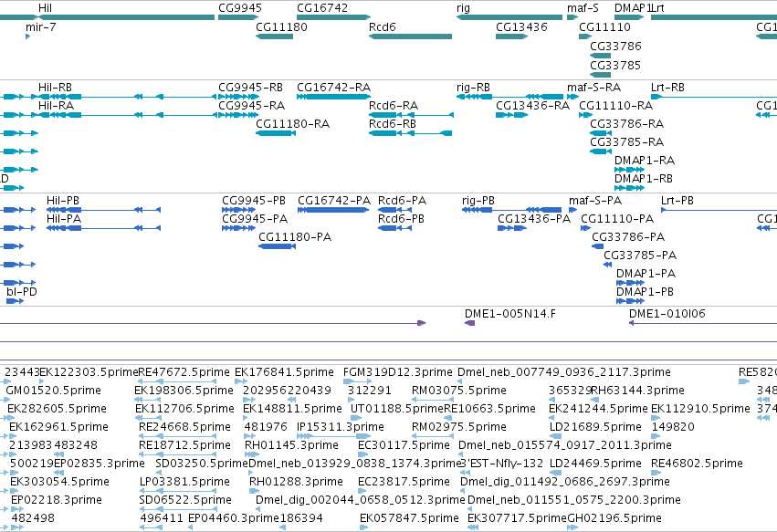This screenshot has height=532, width=777.
Task: Select the DME1-010I06 clone label
Action: point(667,314)
